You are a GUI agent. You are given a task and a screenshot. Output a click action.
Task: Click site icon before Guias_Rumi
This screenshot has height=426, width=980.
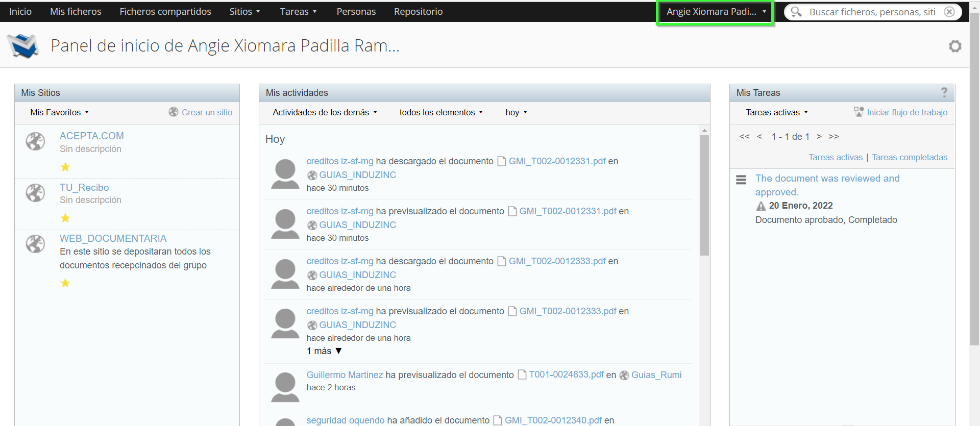[x=624, y=375]
